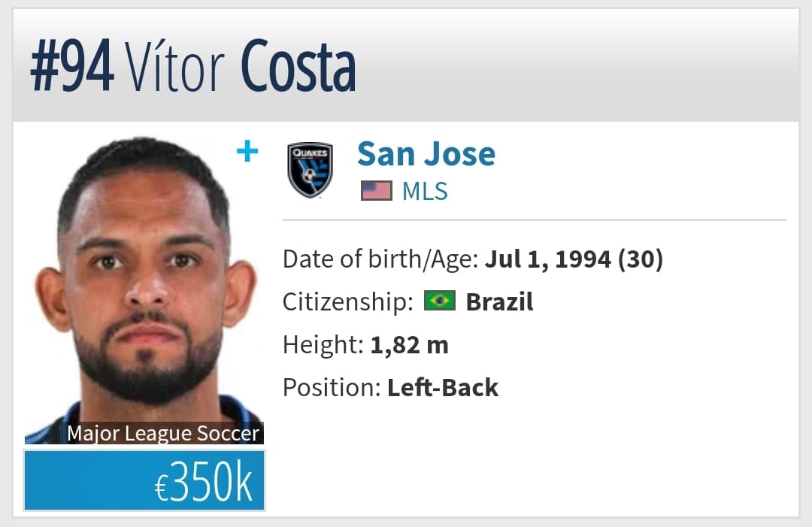
Task: Click the surname Costa in the header
Action: click(x=298, y=66)
